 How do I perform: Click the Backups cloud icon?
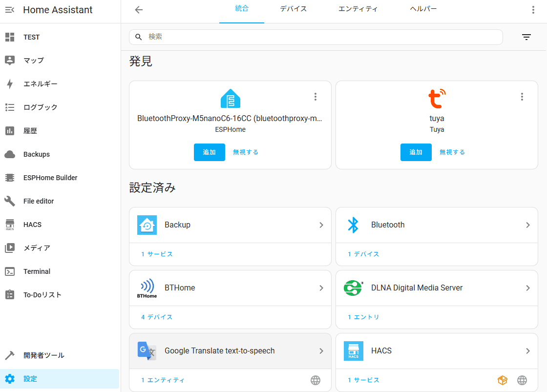tap(10, 154)
